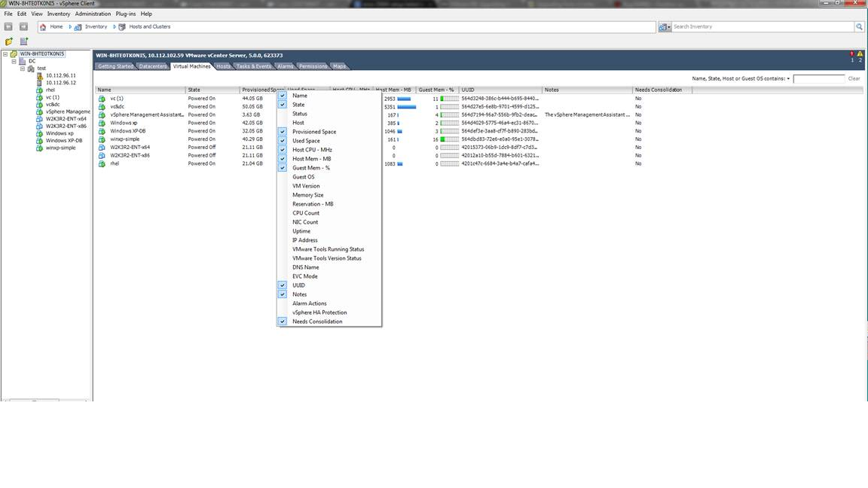This screenshot has width=868, height=488.
Task: Click vc (1) Guest Mem percentage bar
Action: coord(450,99)
